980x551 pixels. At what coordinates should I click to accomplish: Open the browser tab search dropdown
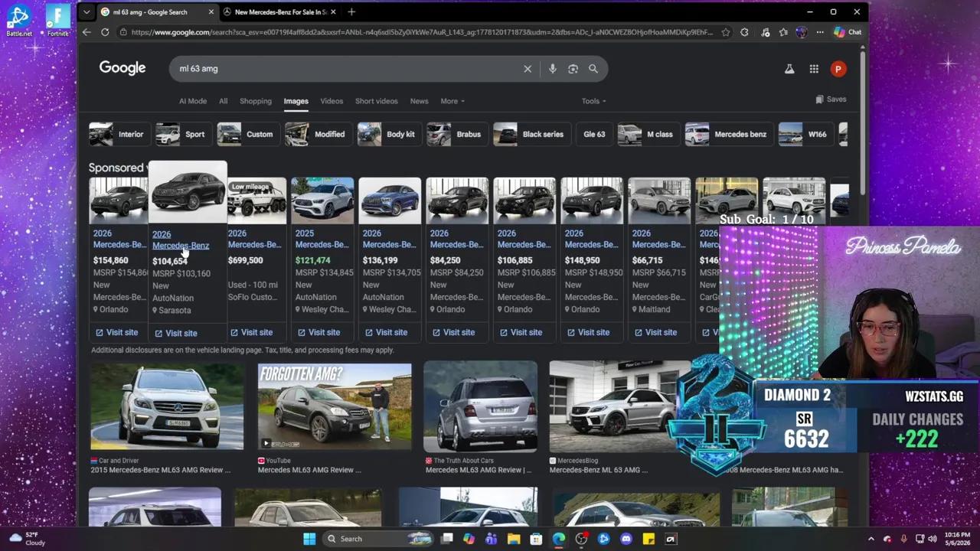[87, 12]
